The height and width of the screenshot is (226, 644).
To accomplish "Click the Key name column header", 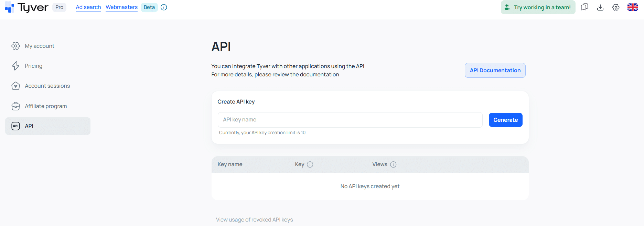I will [230, 164].
